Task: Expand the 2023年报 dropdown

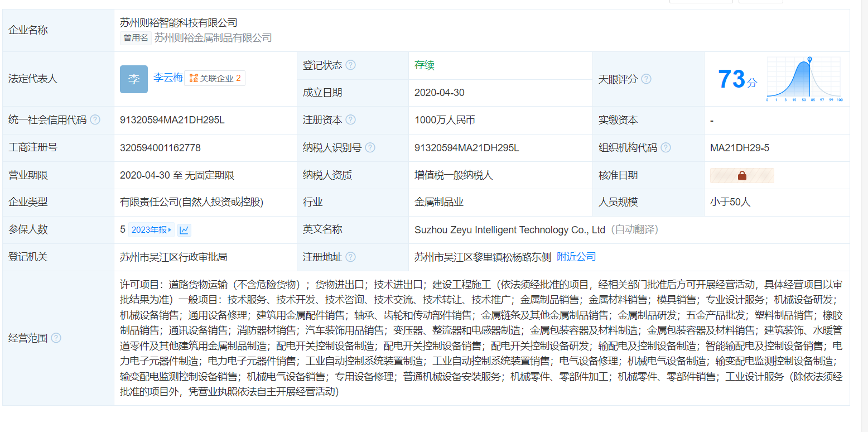Action: click(152, 230)
